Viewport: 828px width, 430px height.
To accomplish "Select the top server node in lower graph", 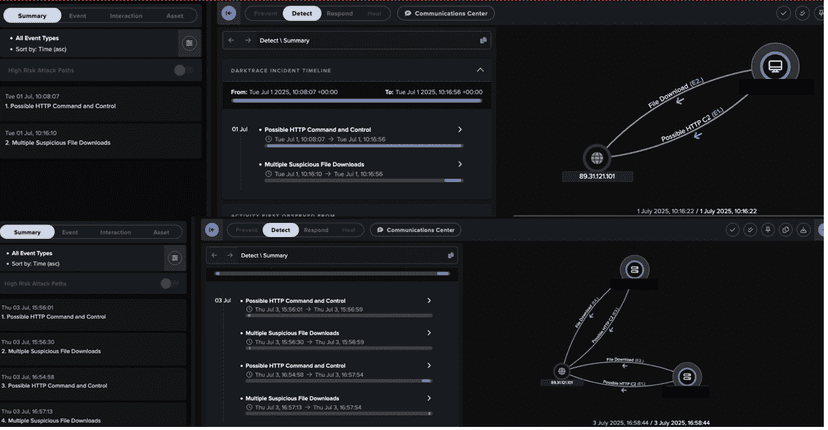I will point(634,270).
